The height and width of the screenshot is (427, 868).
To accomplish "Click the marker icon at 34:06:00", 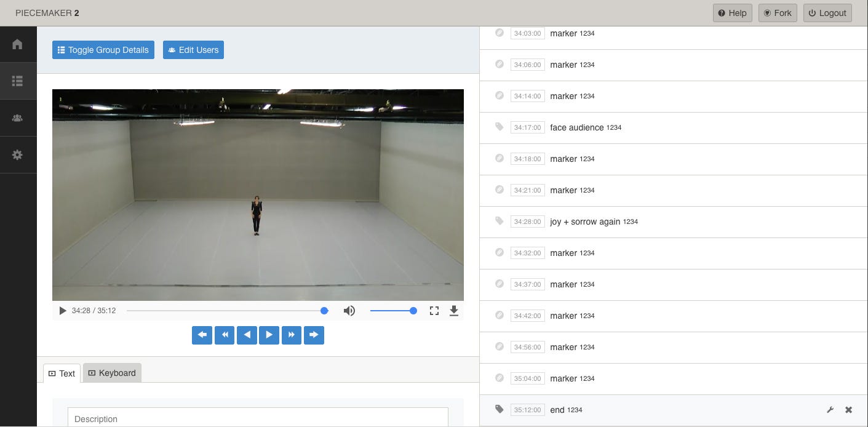I will tap(500, 64).
